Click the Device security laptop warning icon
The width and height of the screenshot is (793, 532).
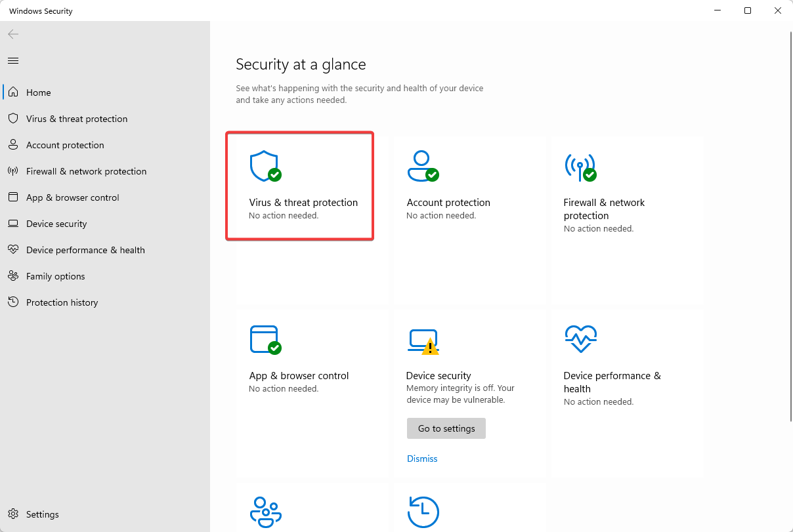pos(422,340)
